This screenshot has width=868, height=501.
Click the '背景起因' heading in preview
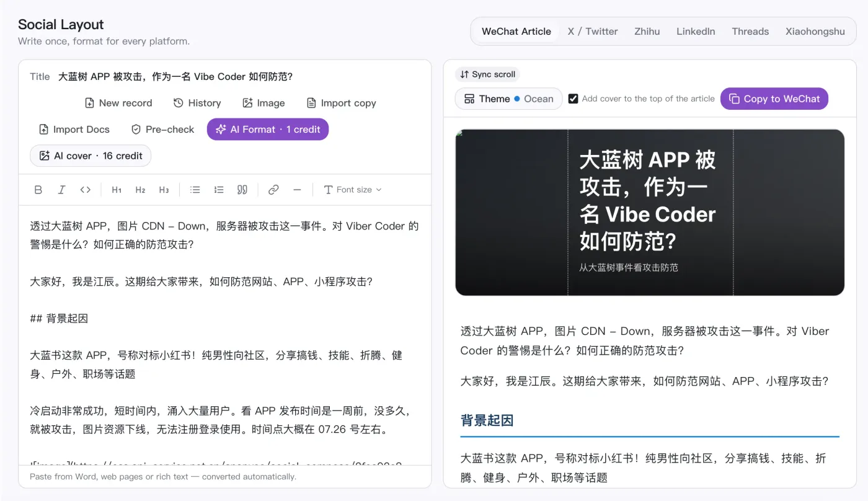point(487,420)
